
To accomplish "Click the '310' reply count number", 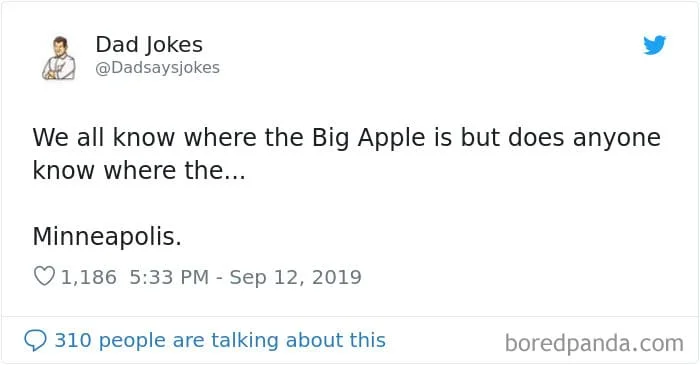I will (x=72, y=340).
